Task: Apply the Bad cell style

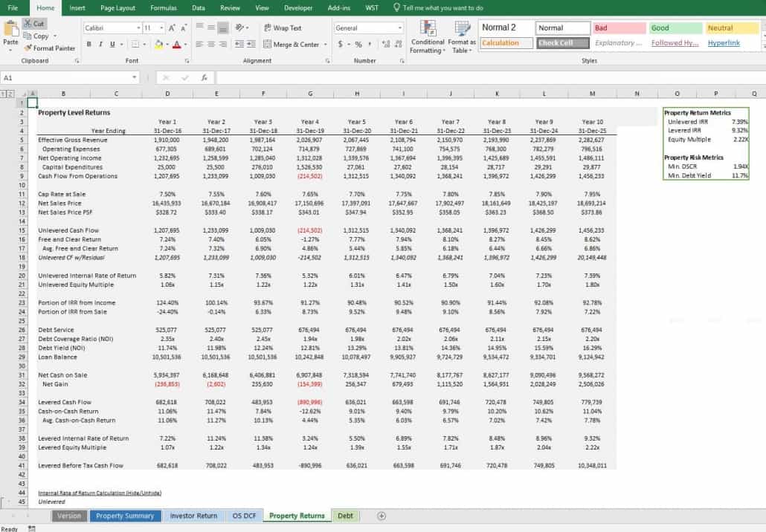Action: 619,28
